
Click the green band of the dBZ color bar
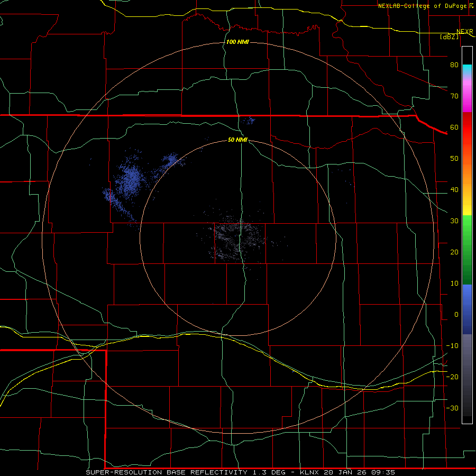coord(467,250)
